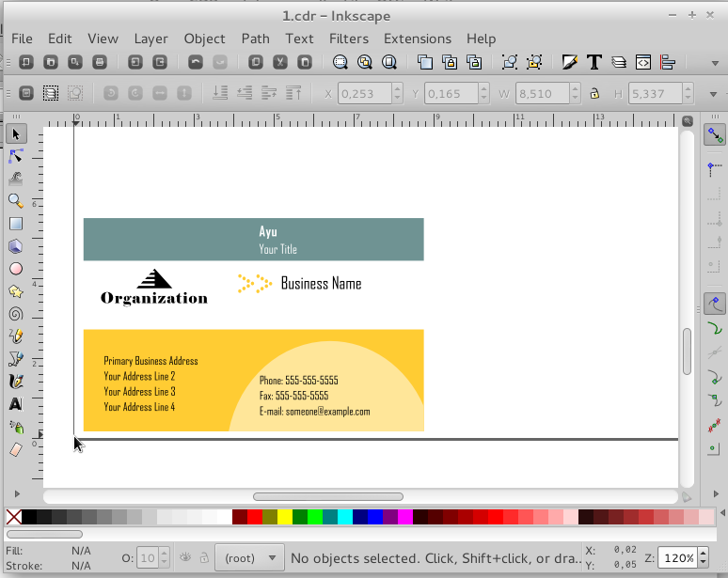This screenshot has height=578, width=728.
Task: Select the Spiral tool
Action: tap(16, 314)
